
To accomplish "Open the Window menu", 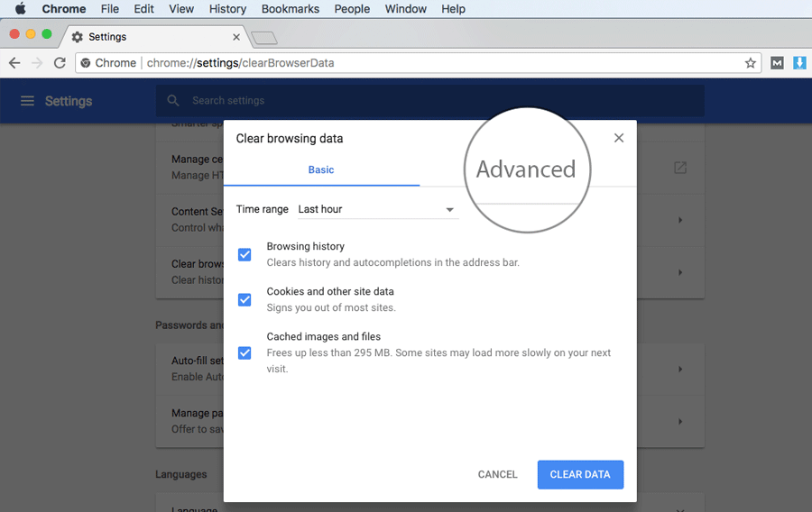I will [405, 9].
